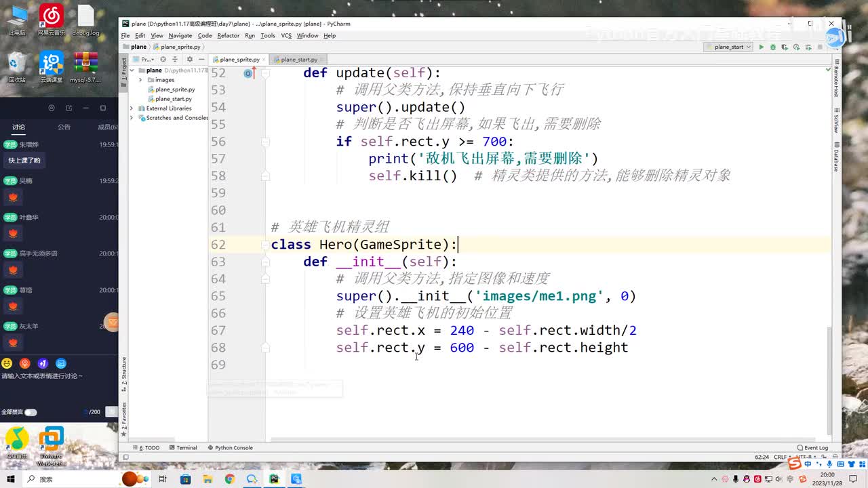Select the plane_sprite.py editor tab
Image resolution: width=868 pixels, height=488 pixels.
point(239,60)
